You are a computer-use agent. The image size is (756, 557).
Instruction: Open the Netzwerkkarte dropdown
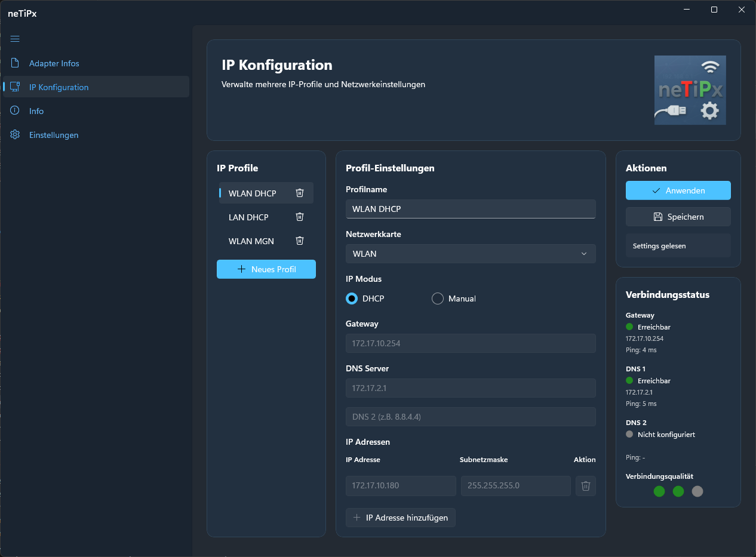[x=470, y=254]
